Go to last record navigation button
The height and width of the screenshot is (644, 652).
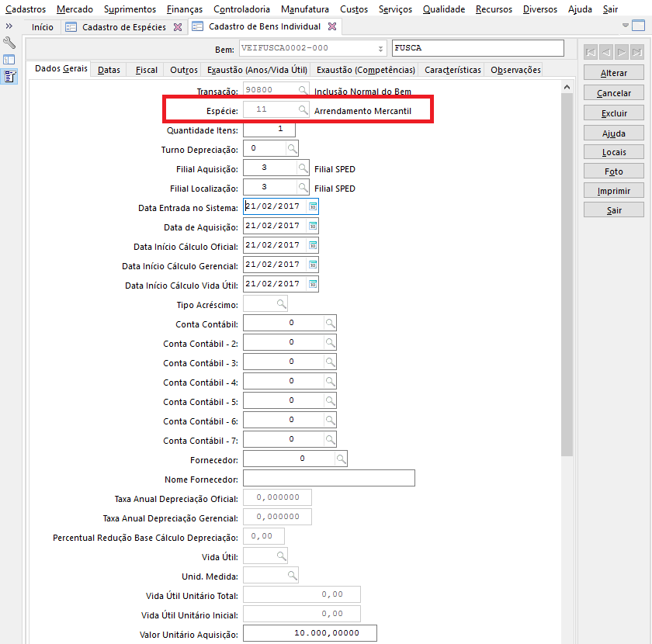click(637, 53)
